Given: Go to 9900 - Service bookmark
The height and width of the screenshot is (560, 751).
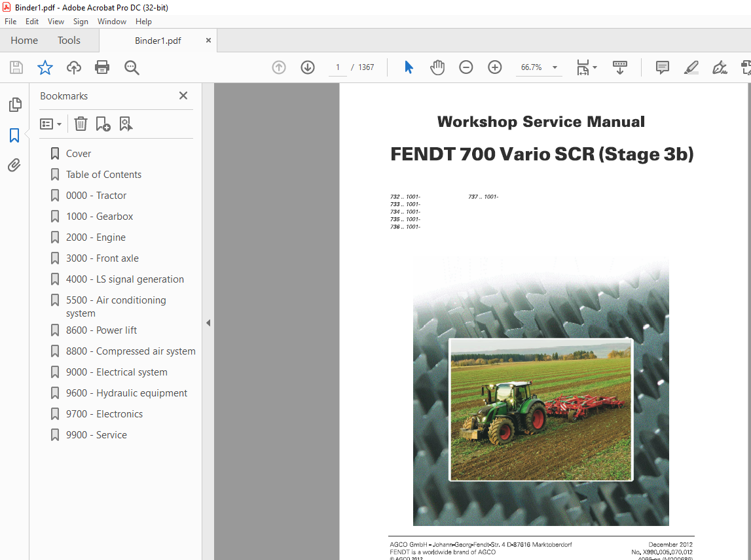Looking at the screenshot, I should (97, 435).
